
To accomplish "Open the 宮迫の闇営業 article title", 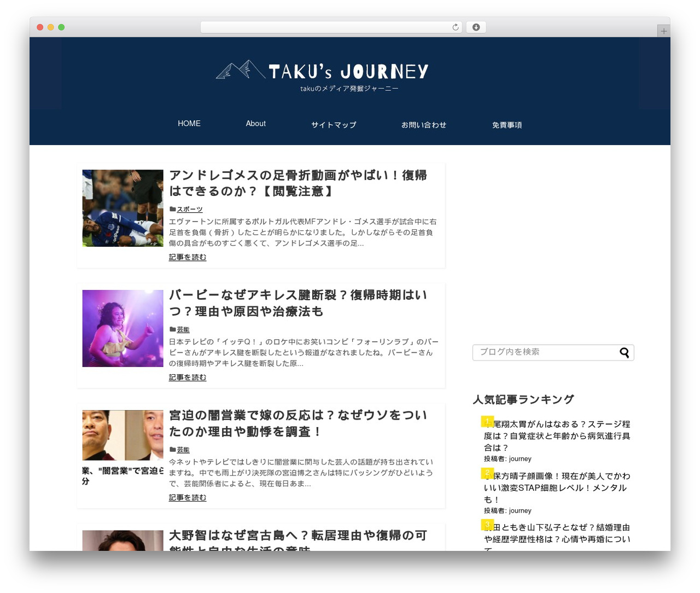I will point(298,423).
